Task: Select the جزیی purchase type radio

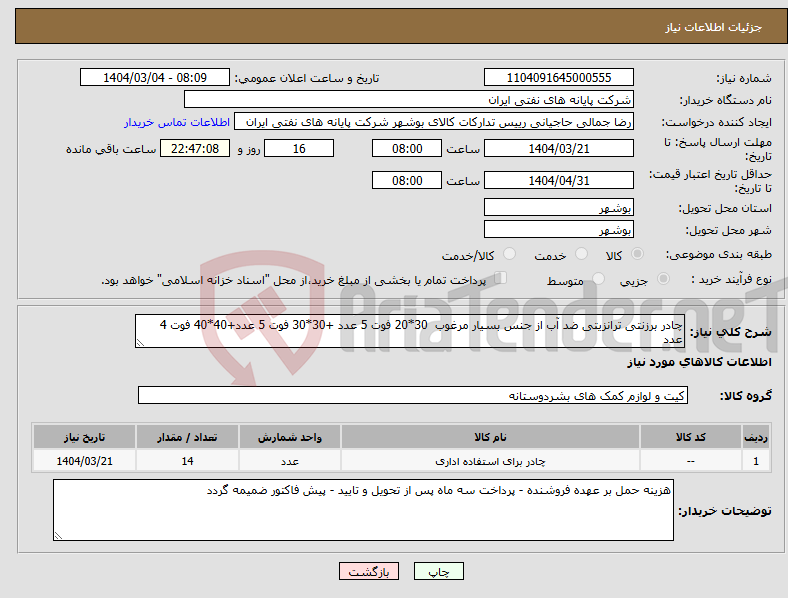Action: tap(663, 278)
